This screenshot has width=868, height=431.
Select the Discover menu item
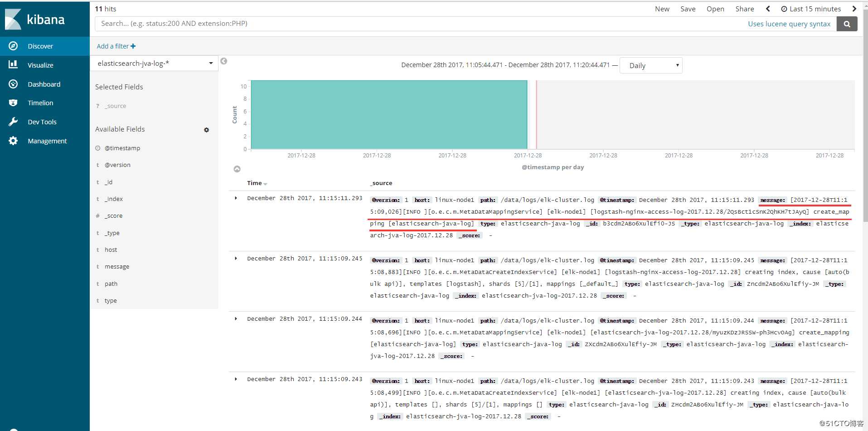(x=45, y=46)
